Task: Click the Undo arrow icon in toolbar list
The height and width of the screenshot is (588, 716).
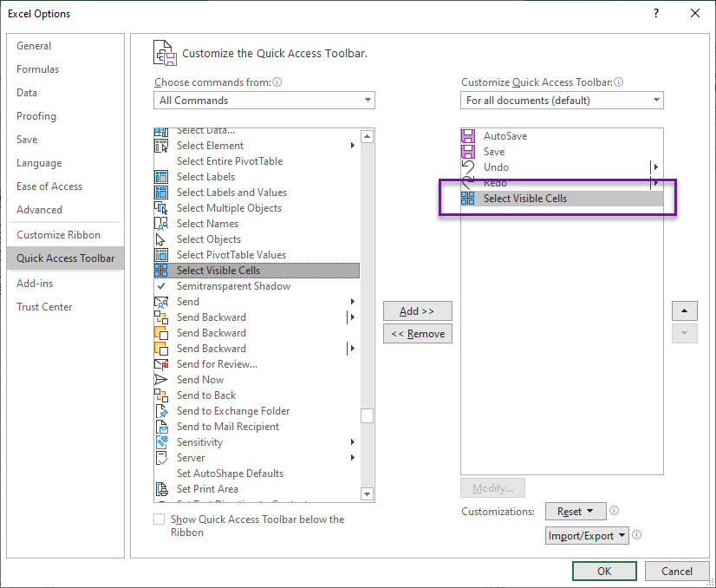Action: tap(468, 167)
